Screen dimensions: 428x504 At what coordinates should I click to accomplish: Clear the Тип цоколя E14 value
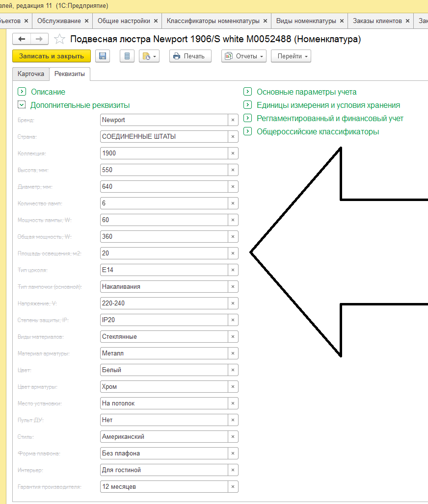click(x=233, y=270)
